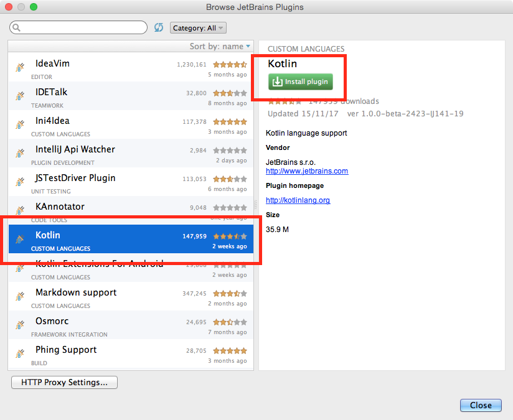
Task: Open HTTP Proxy Settings
Action: (64, 382)
